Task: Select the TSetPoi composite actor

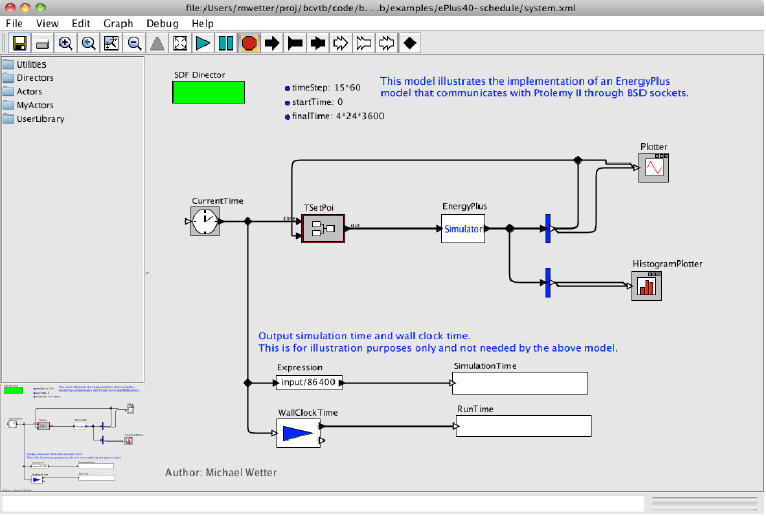Action: click(323, 228)
